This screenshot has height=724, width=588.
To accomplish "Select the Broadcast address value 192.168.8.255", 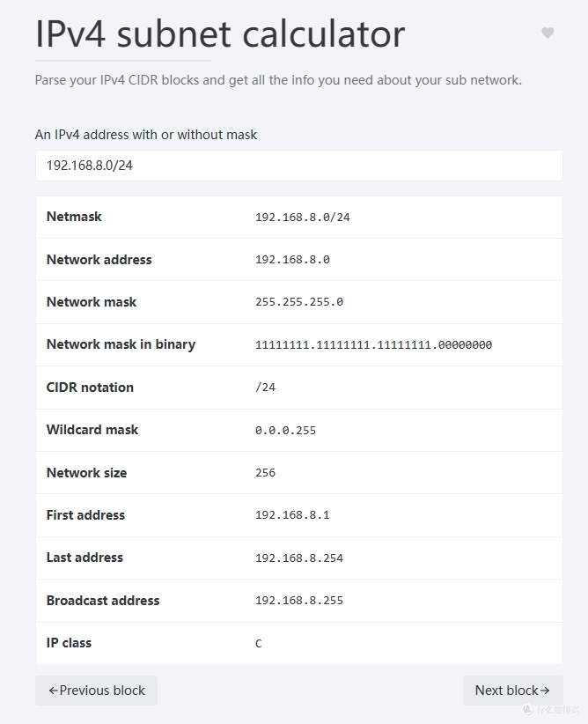I will (x=298, y=601).
